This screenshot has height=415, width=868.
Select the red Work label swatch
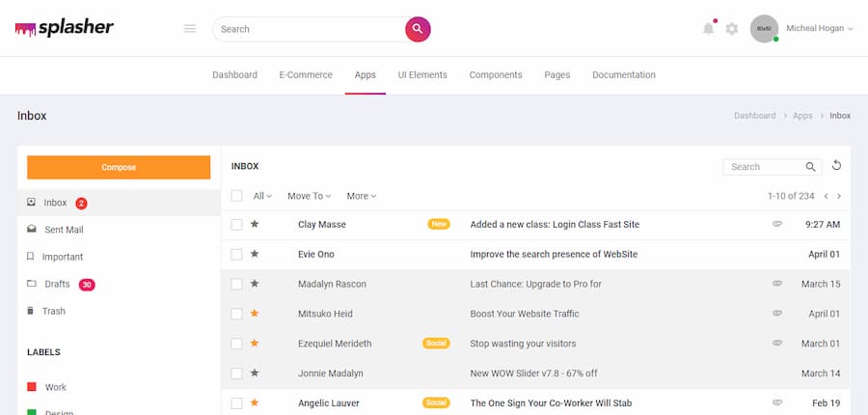tap(32, 387)
